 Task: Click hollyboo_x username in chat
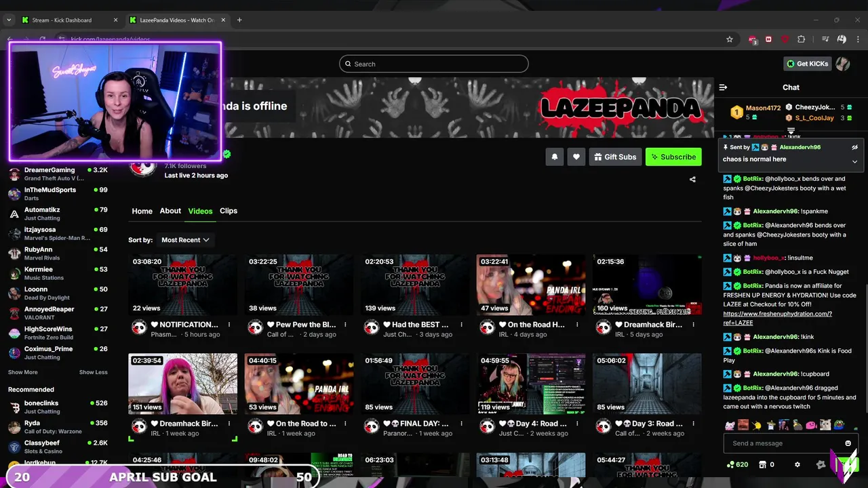768,258
